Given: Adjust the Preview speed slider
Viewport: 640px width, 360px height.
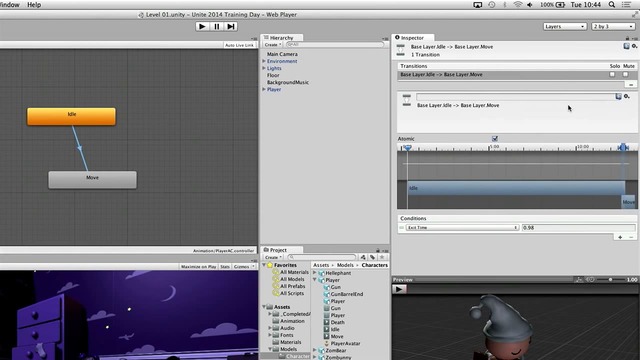Looking at the screenshot, I should 610,280.
